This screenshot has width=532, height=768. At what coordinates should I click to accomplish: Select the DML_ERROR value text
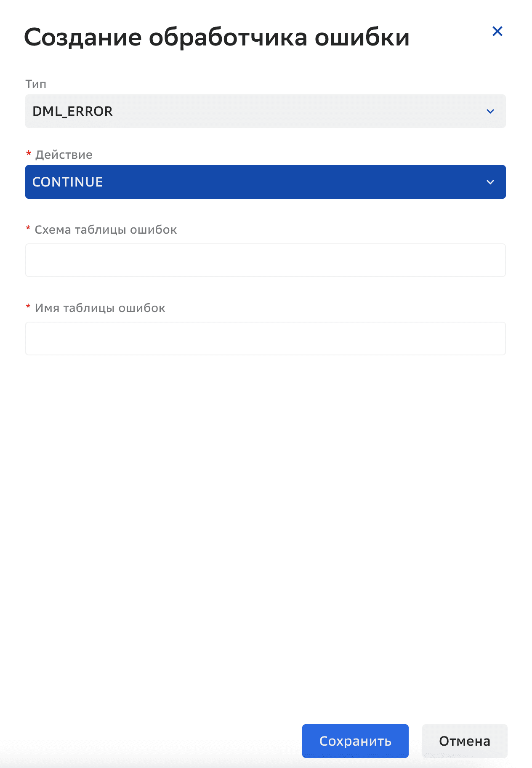[x=72, y=111]
